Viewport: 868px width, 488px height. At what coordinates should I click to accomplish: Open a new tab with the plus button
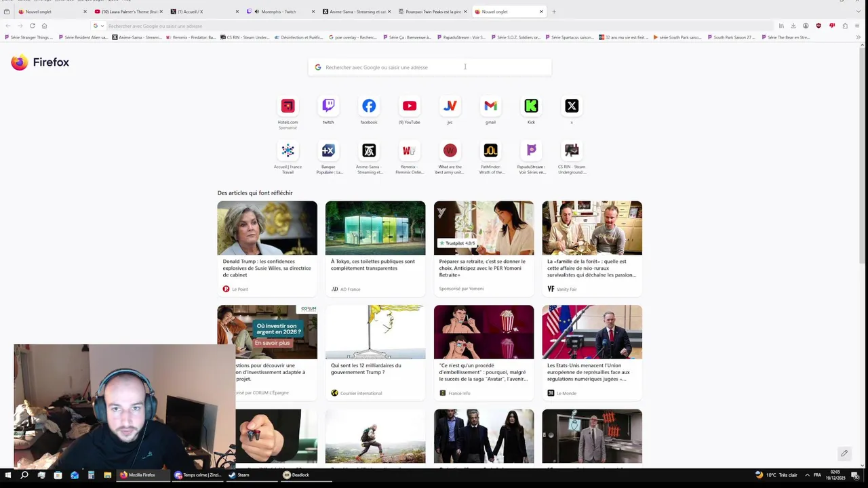[x=554, y=12]
